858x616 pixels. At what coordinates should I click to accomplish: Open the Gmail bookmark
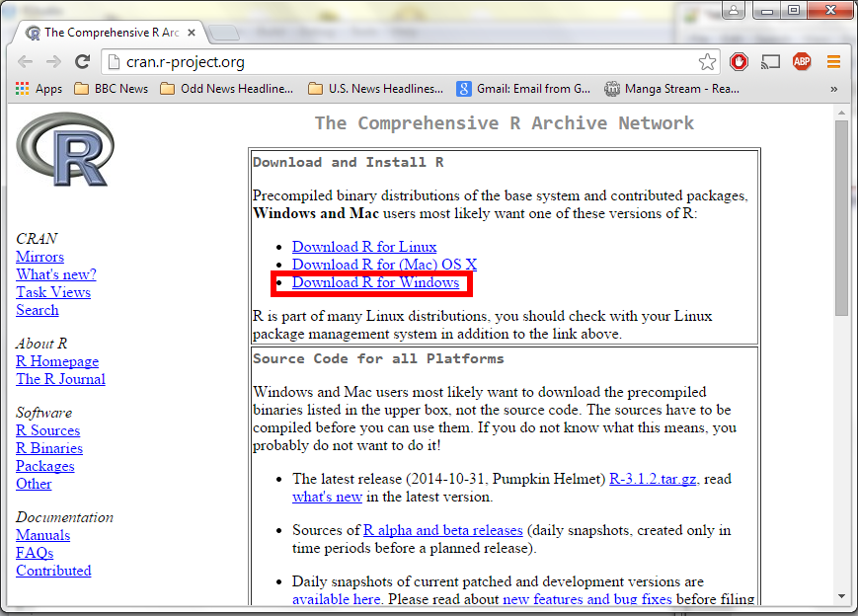click(x=523, y=89)
